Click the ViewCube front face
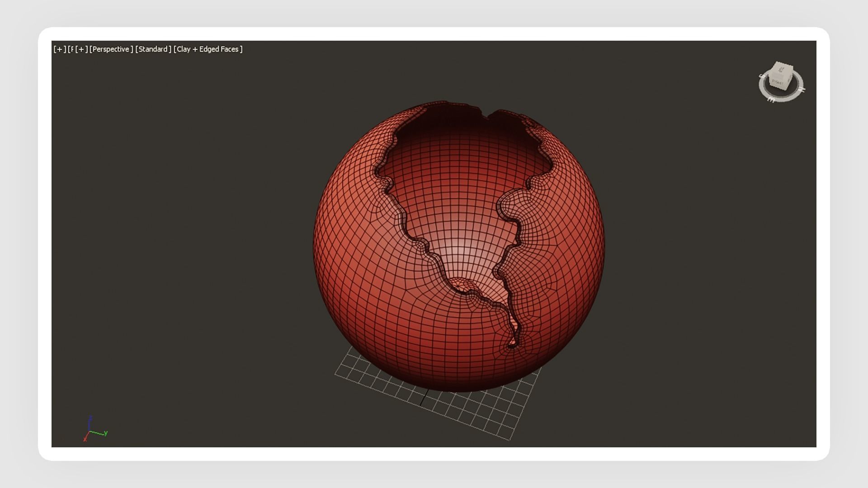The image size is (868, 488). point(778,83)
